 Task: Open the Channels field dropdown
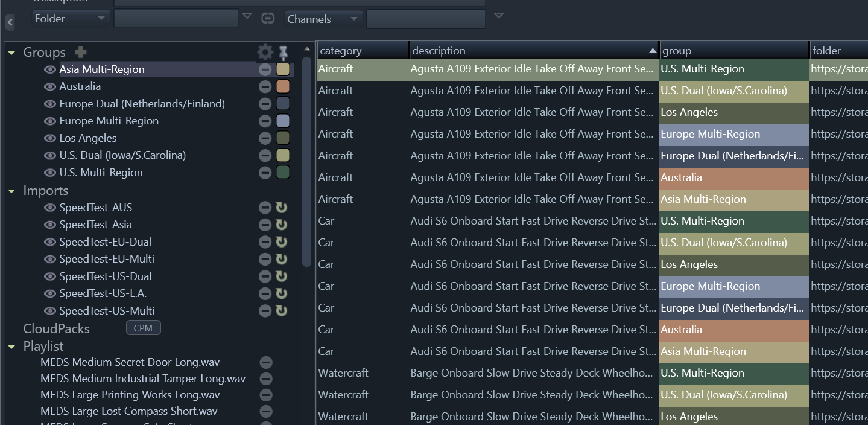324,19
